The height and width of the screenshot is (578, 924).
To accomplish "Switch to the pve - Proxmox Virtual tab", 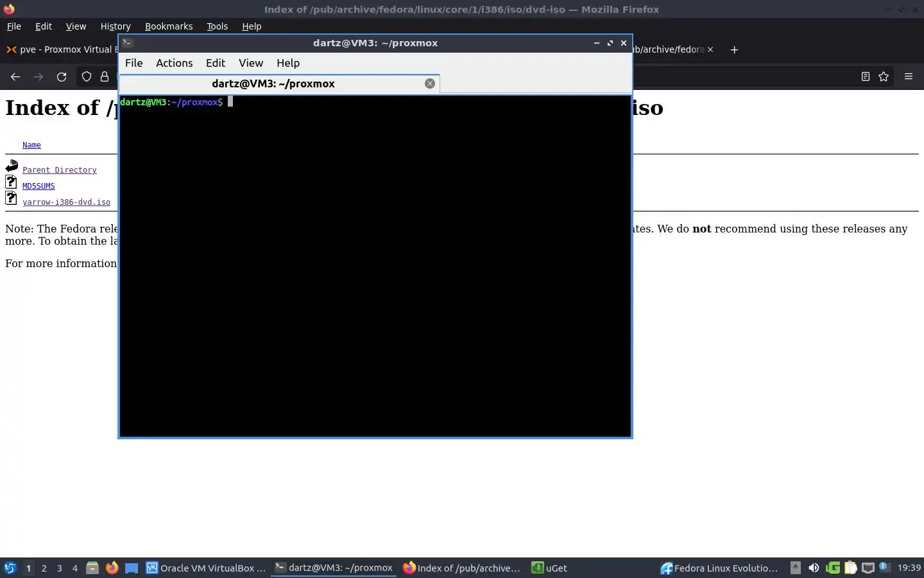I will 61,49.
